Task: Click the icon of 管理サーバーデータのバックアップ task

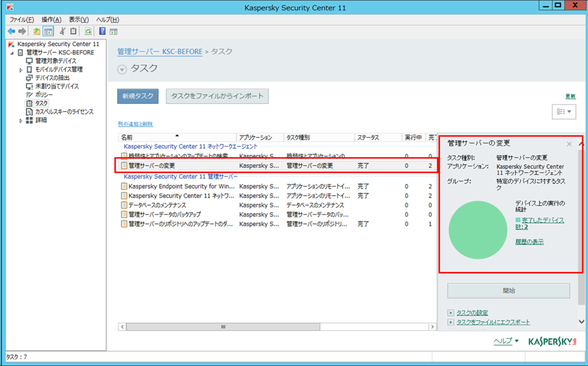Action: [124, 214]
